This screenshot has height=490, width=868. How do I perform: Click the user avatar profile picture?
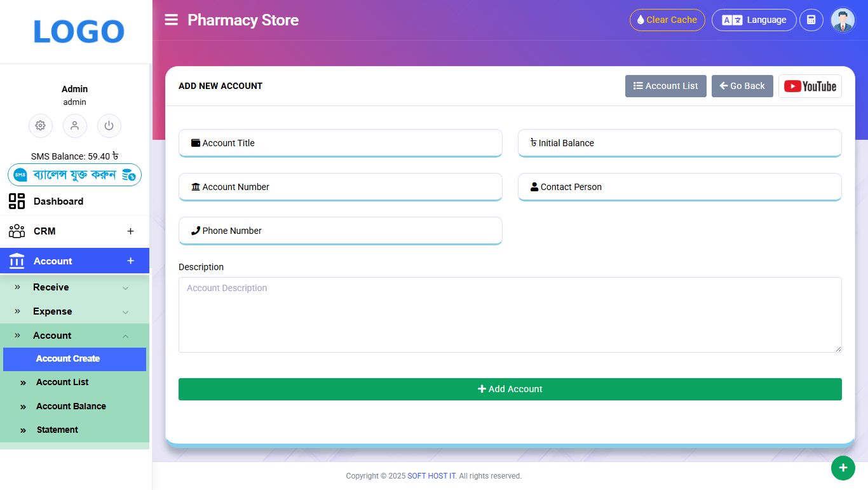coord(843,20)
